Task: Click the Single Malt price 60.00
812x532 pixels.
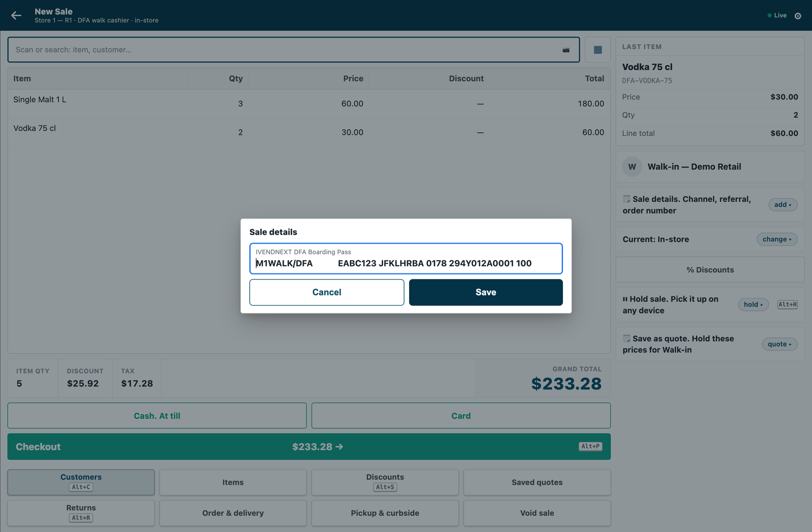Action: pos(352,103)
